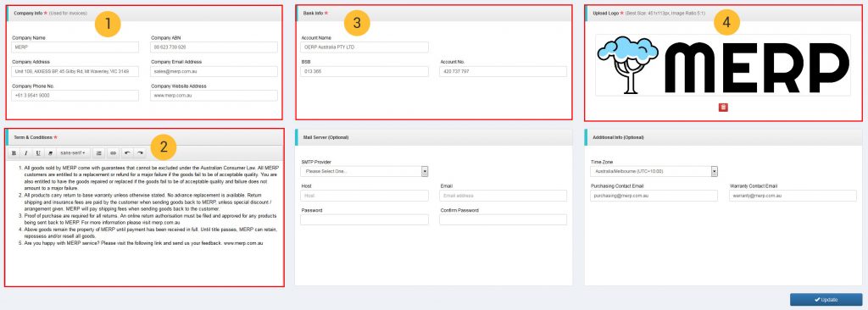
Task: Click the 'Bank Info' panel heading
Action: (x=313, y=13)
